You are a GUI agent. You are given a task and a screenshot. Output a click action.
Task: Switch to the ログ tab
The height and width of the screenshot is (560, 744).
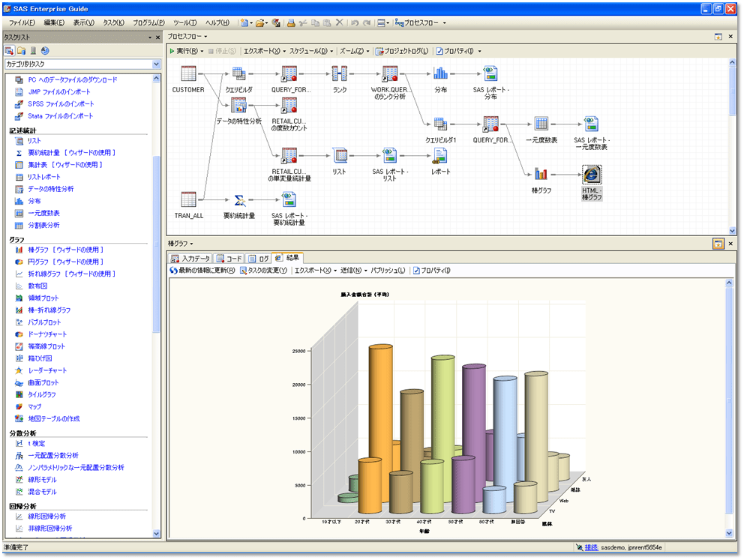click(259, 258)
